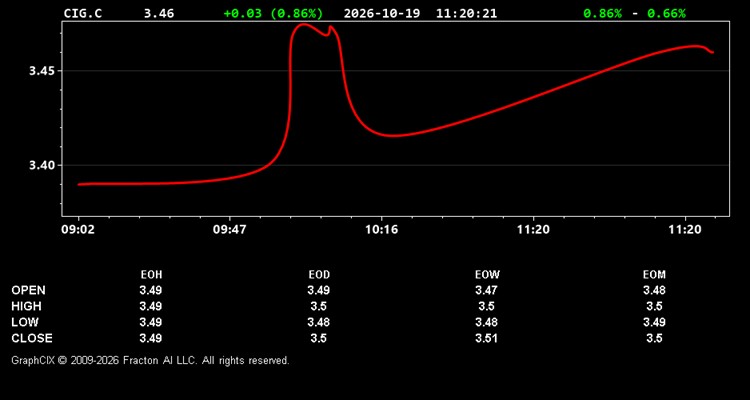Click the 09:47 time axis marker
The width and height of the screenshot is (750, 400).
pos(230,230)
